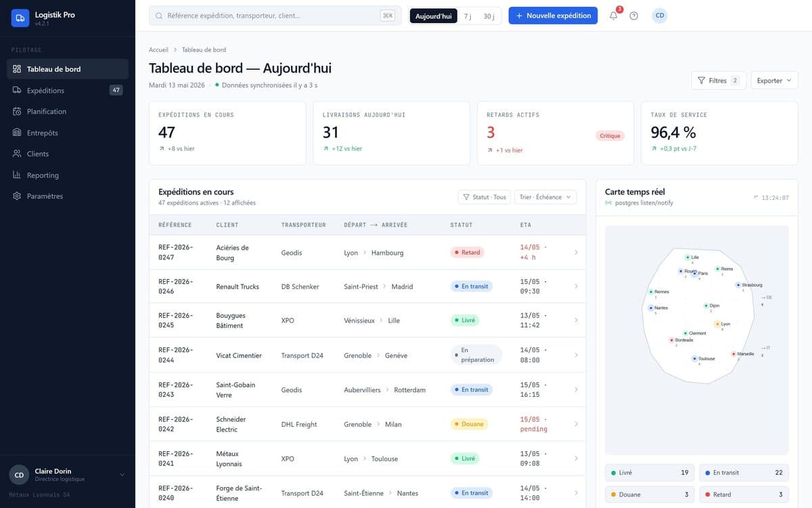
Task: Click the Expéditions truck icon in sidebar
Action: pos(17,90)
